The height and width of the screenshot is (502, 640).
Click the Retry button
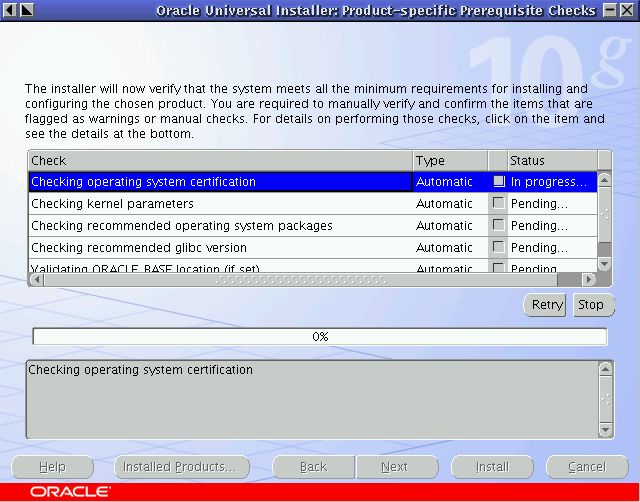pyautogui.click(x=545, y=305)
